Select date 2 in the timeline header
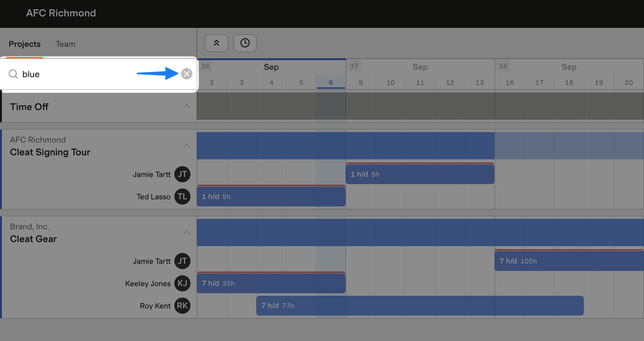Image resolution: width=644 pixels, height=341 pixels. click(212, 82)
